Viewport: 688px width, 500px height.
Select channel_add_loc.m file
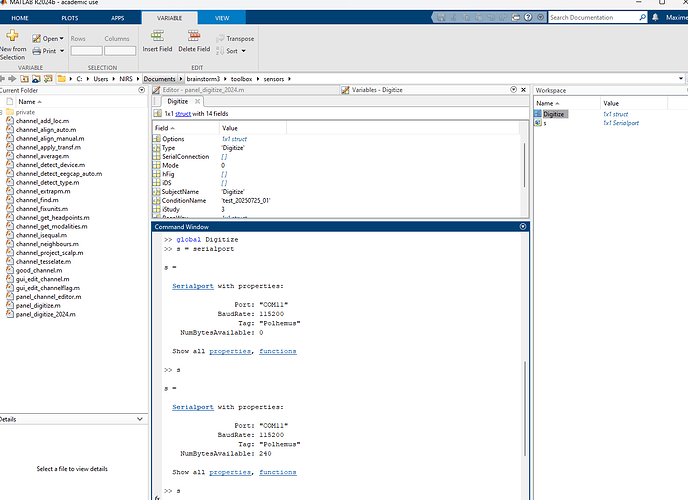pyautogui.click(x=42, y=121)
